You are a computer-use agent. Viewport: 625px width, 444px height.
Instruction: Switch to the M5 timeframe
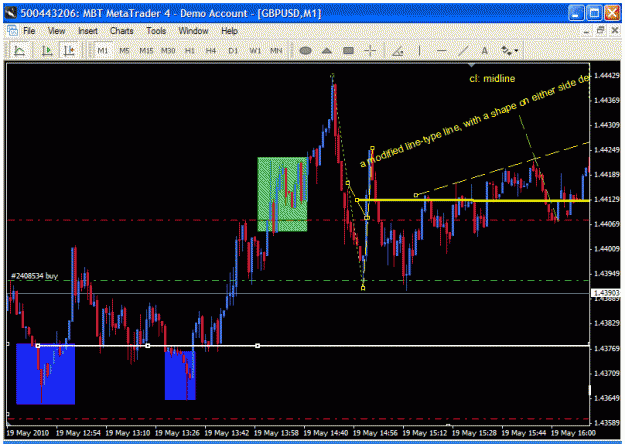(124, 51)
